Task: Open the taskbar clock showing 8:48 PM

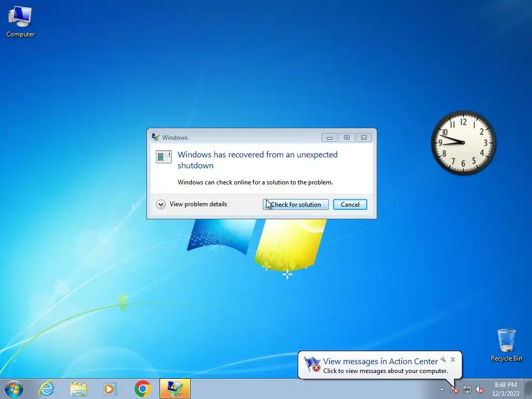Action: 506,389
